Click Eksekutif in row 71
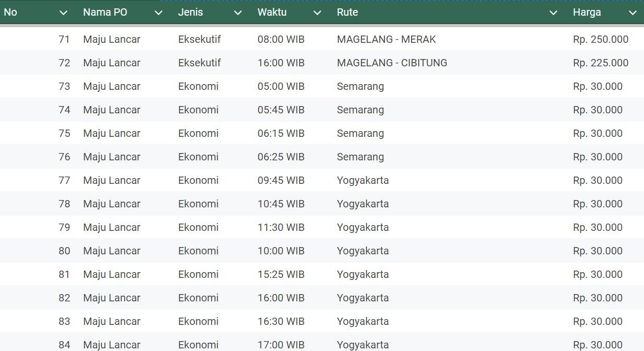The image size is (644, 351). pos(199,39)
